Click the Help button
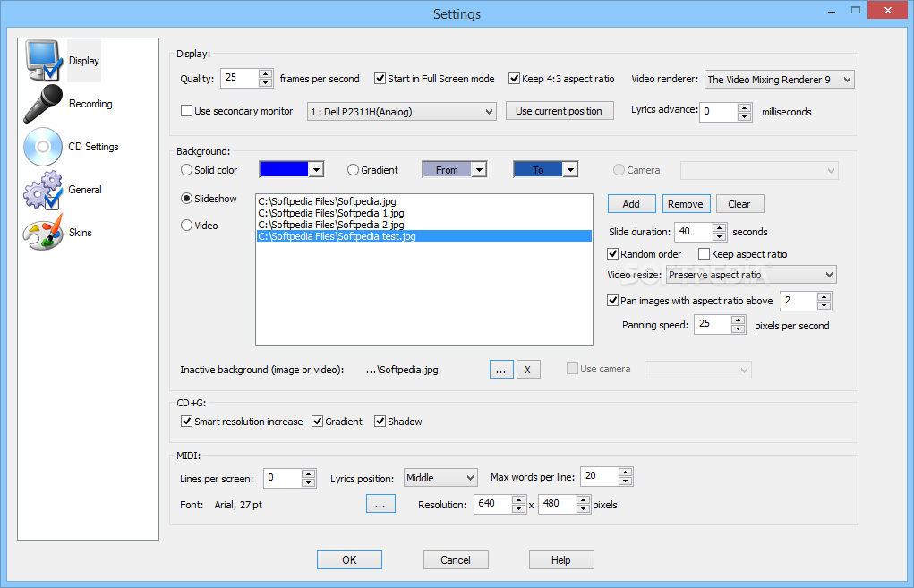This screenshot has height=588, width=914. coord(560,560)
